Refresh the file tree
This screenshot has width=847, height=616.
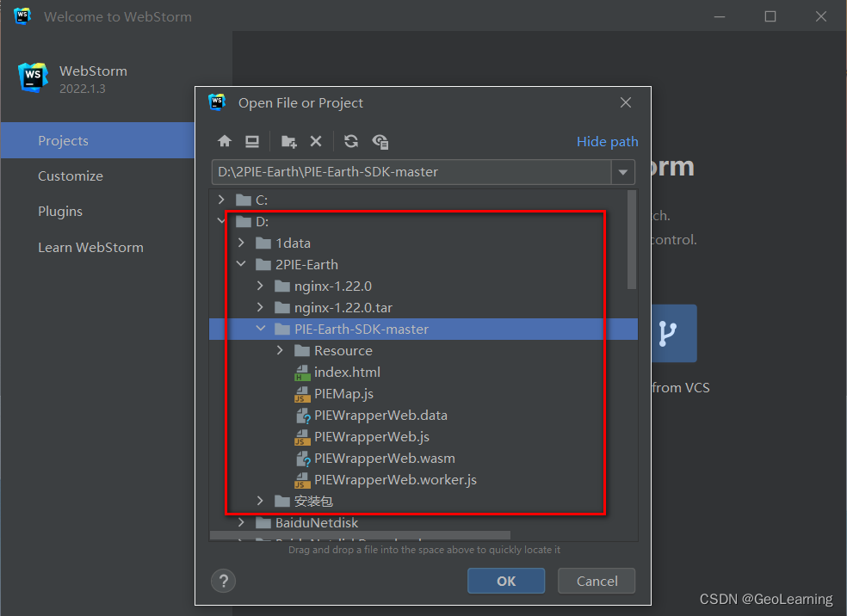click(351, 141)
